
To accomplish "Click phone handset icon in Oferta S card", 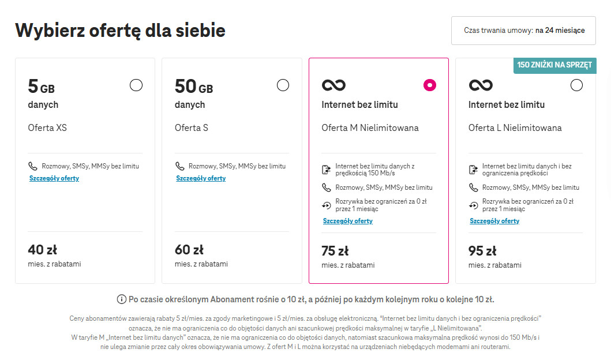I will point(179,166).
